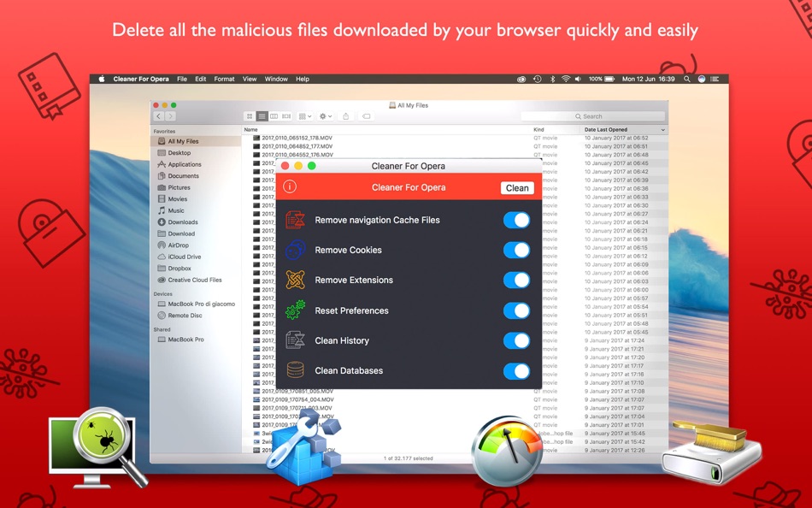Go back in Finder window
The image size is (812, 508).
tap(159, 116)
